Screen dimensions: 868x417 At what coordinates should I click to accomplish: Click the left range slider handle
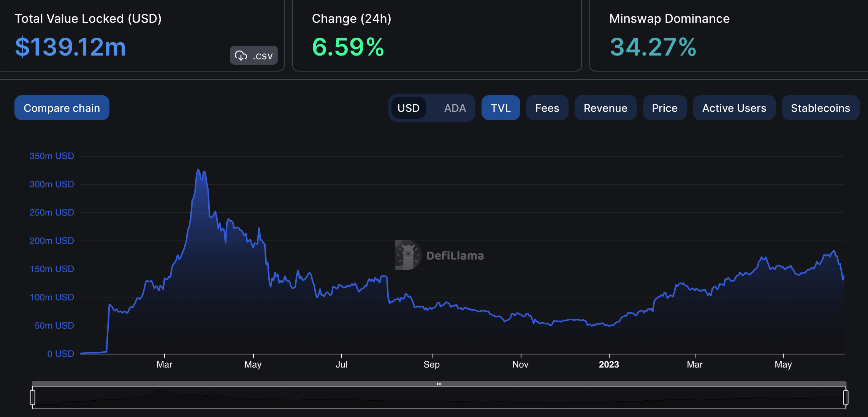(33, 397)
